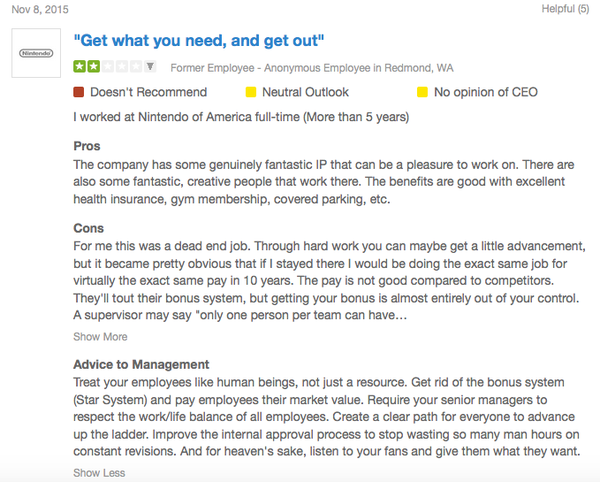Click the Advice to Management heading
This screenshot has height=482, width=600.
point(142,363)
